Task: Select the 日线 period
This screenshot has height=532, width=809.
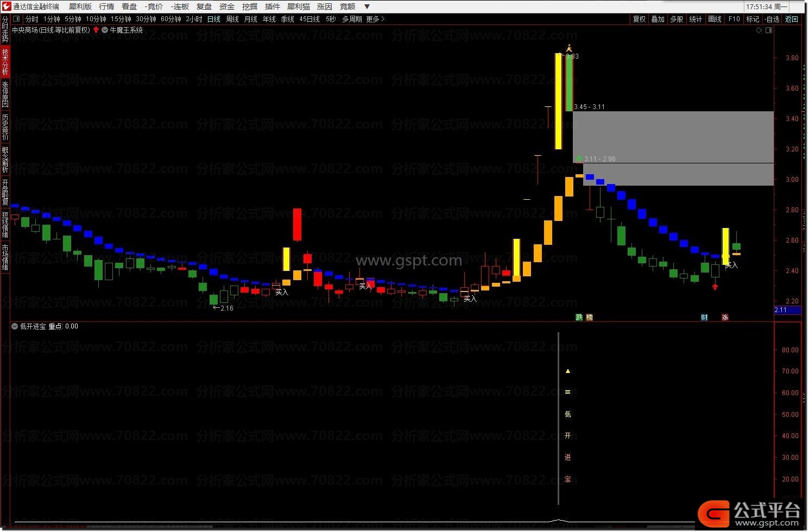Action: (x=214, y=19)
